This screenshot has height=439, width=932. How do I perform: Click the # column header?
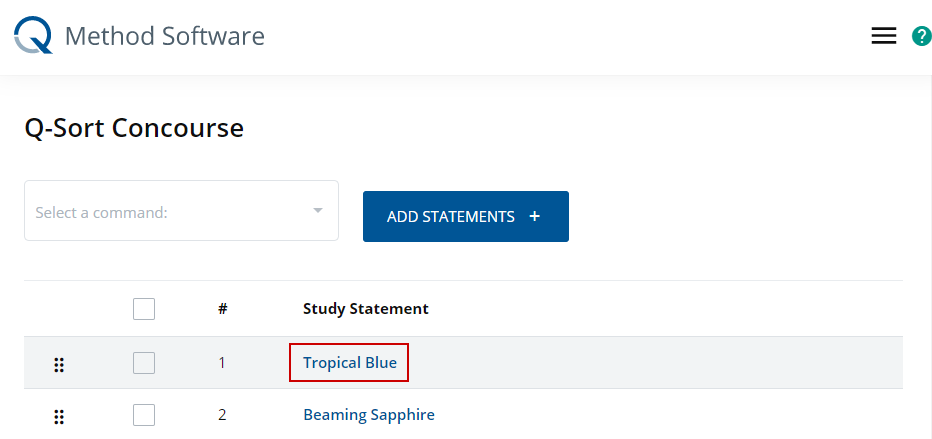(x=222, y=309)
